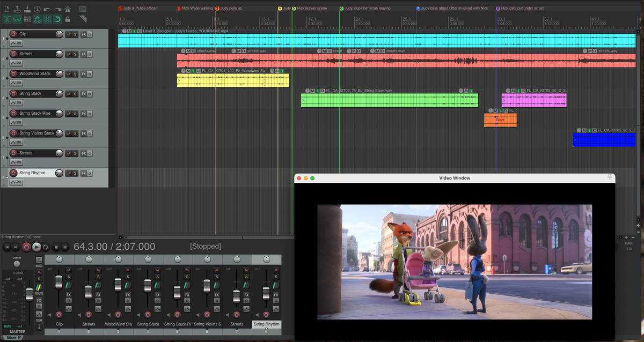Open TRIM envelope menu for String Rhythm track
The width and height of the screenshot is (644, 342).
tap(16, 182)
